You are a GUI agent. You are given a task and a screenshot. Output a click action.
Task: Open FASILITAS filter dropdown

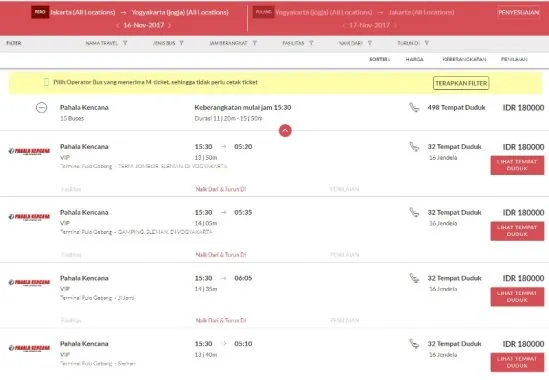298,43
